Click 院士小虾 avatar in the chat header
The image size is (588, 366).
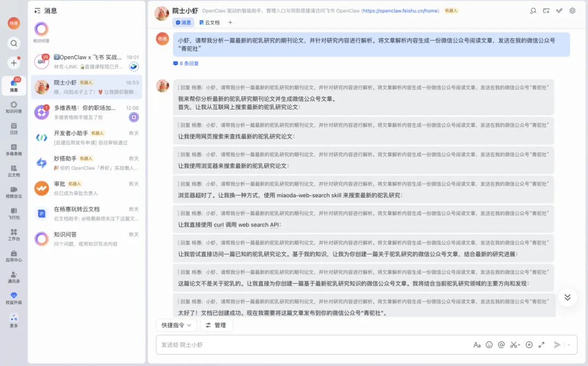(162, 13)
